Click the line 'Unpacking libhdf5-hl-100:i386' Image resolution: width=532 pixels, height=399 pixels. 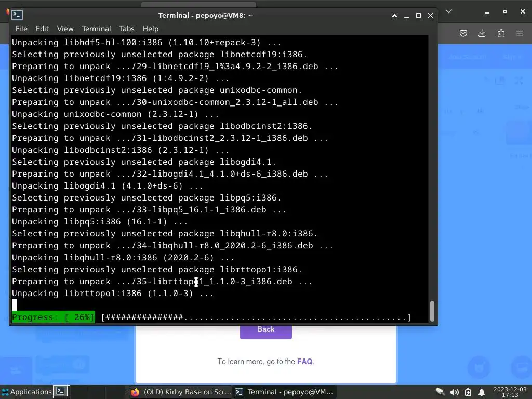point(147,43)
